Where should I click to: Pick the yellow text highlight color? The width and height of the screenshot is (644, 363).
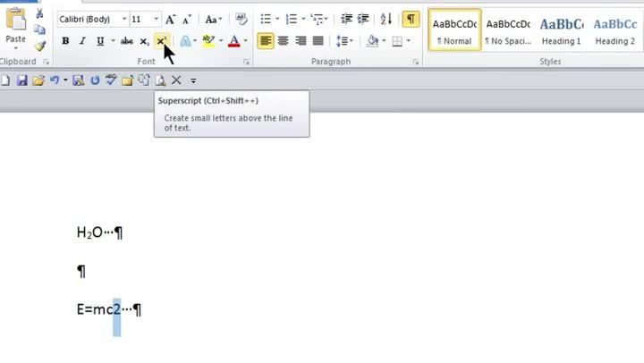[208, 41]
